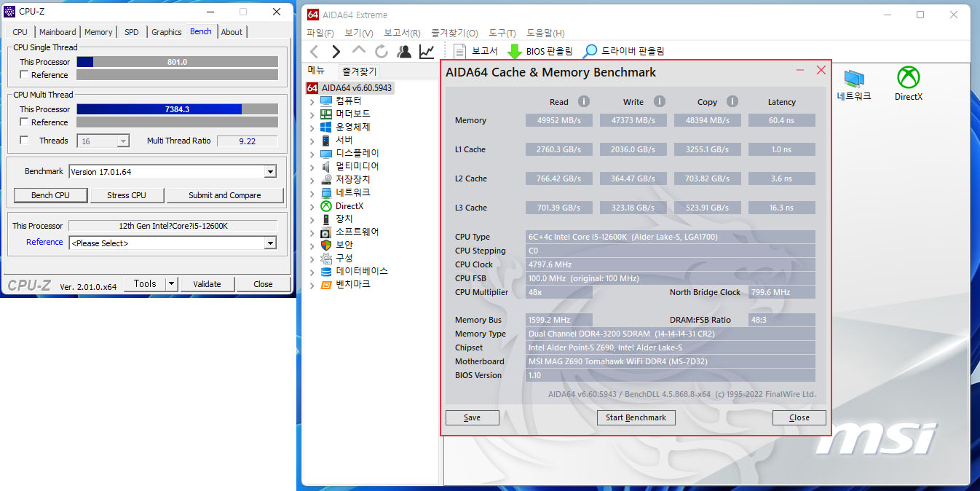This screenshot has height=491, width=980.
Task: Click the single thread 801.0 score bar
Action: tap(177, 62)
